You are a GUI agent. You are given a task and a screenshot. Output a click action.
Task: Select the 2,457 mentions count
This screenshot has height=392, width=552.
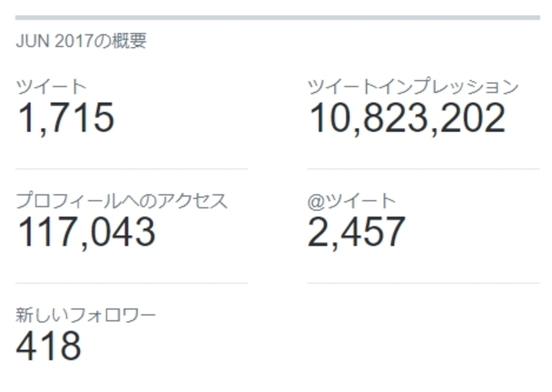coord(357,232)
